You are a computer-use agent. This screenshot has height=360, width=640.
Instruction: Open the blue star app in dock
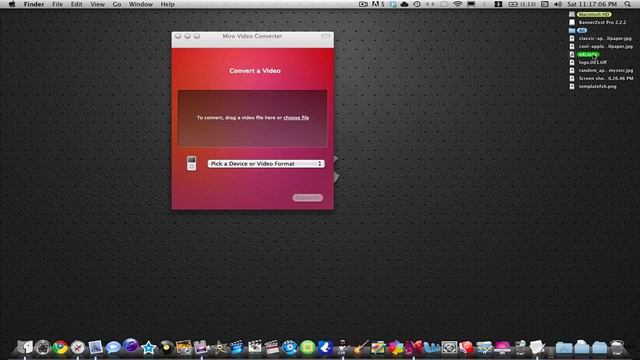pos(149,348)
